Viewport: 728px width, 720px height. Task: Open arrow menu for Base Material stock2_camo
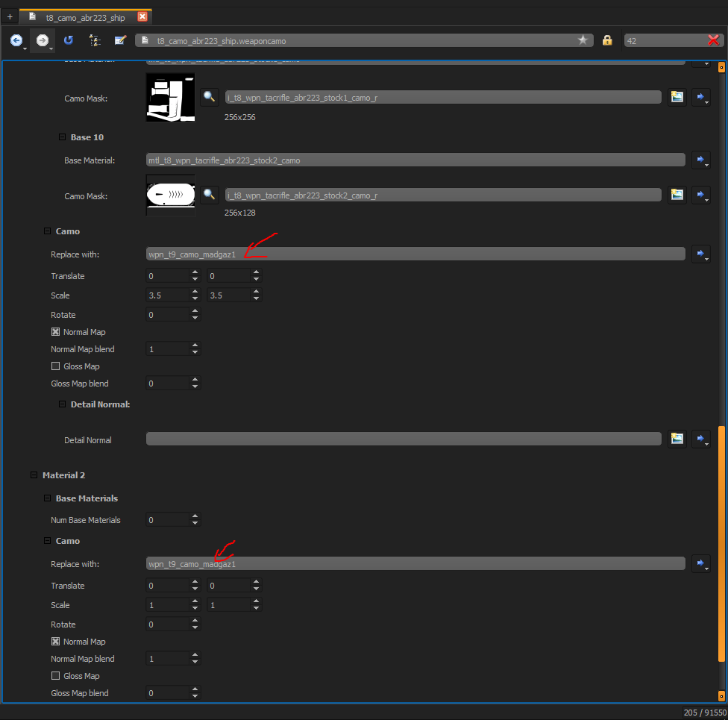click(x=700, y=160)
